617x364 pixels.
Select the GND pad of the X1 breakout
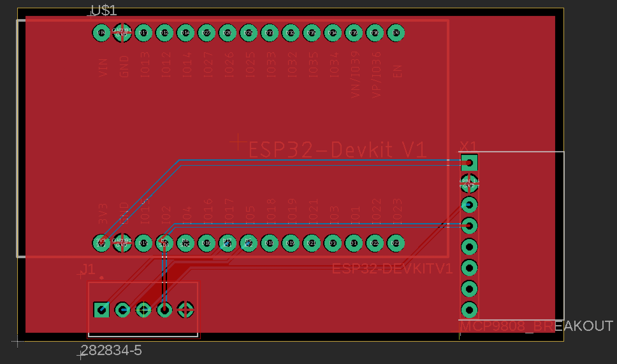[469, 184]
